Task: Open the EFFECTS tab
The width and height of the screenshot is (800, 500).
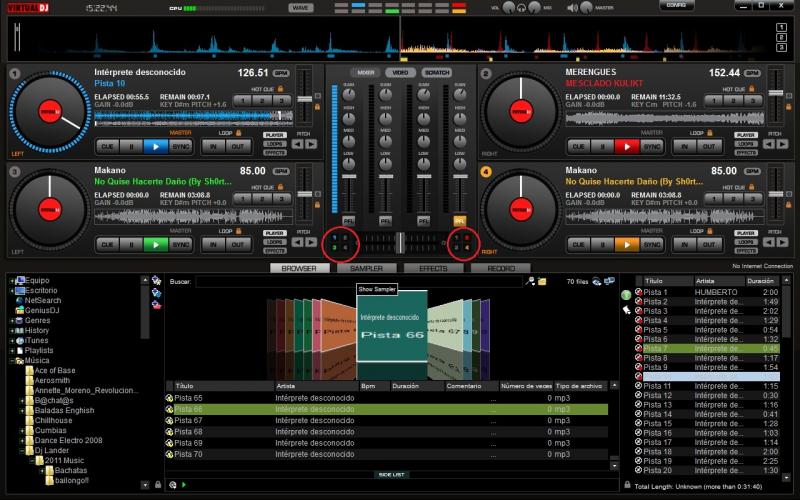Action: point(433,268)
